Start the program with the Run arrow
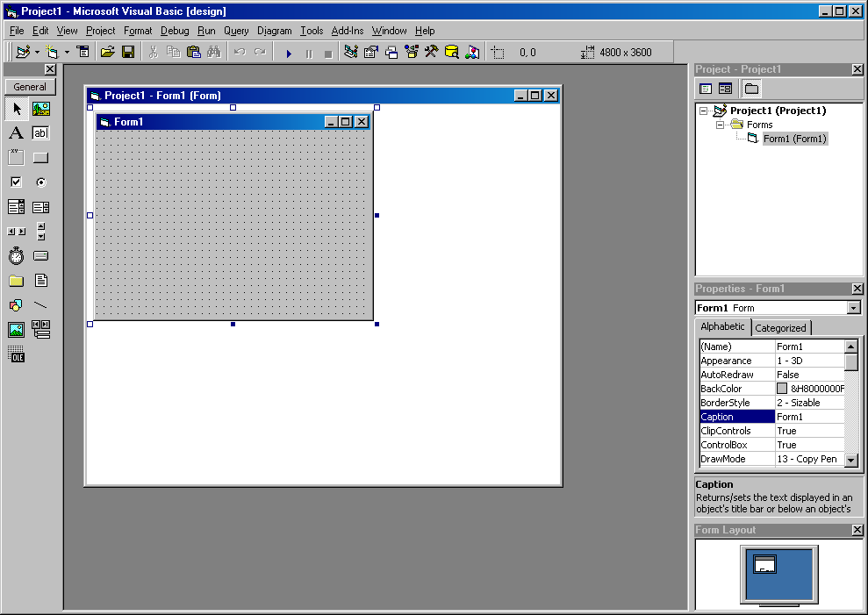The width and height of the screenshot is (868, 615). tap(289, 54)
